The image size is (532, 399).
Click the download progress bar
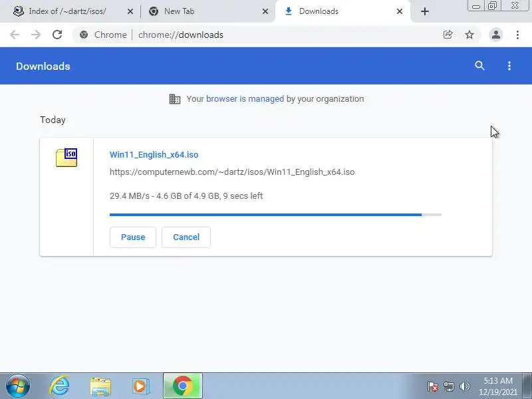pos(275,215)
